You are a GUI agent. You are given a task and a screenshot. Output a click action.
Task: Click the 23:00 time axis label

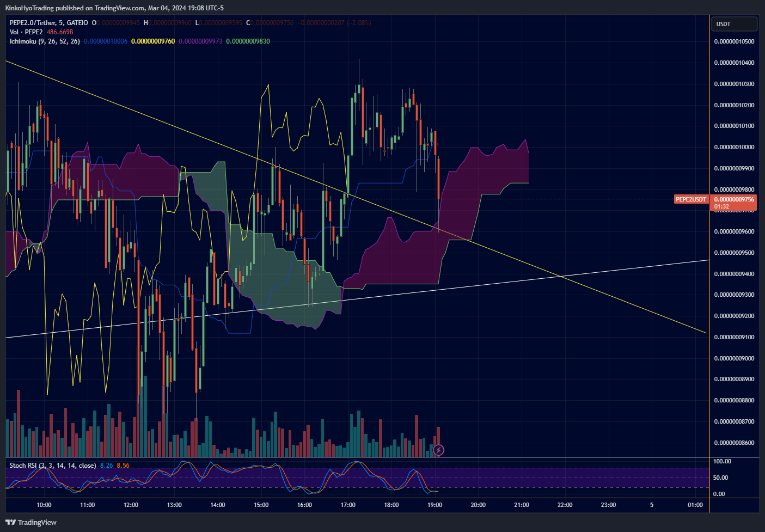point(608,505)
